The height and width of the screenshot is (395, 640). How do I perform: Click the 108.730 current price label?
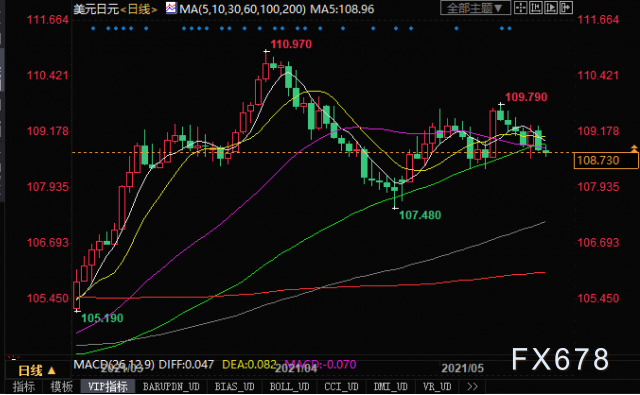click(x=606, y=160)
